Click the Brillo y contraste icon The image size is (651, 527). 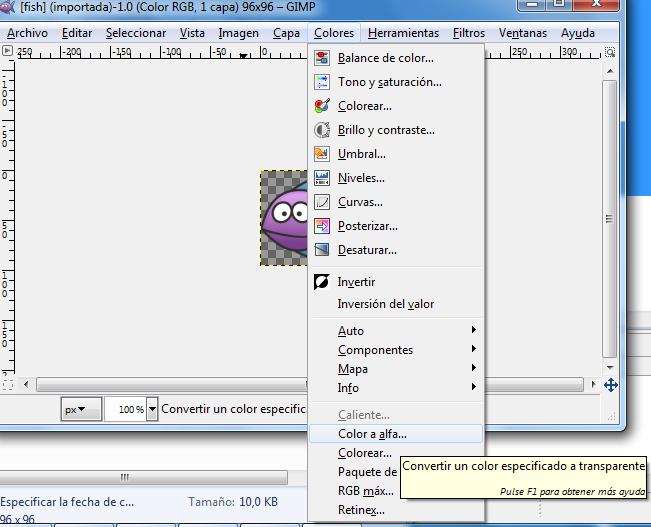(x=322, y=130)
